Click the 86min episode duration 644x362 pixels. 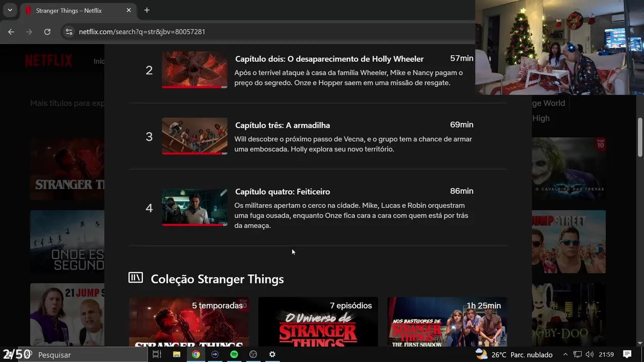pos(461,191)
